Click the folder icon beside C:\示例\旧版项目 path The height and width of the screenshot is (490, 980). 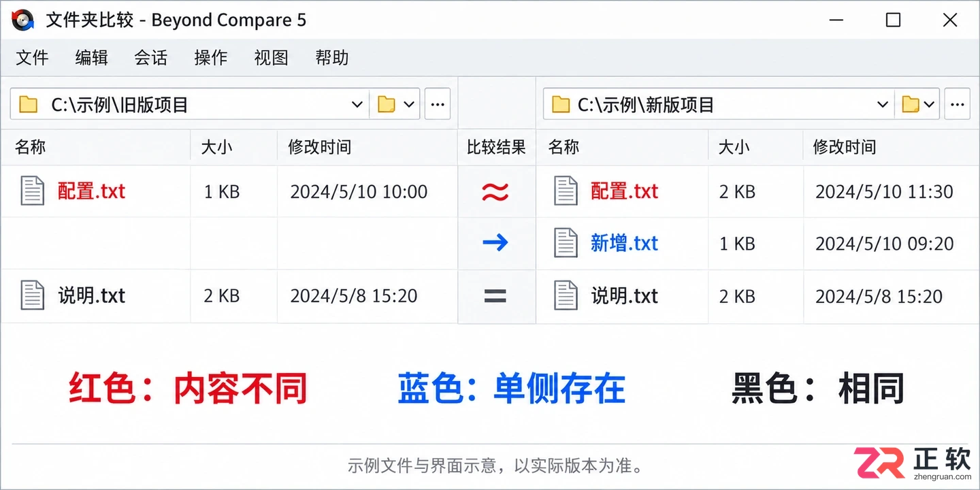pos(29,104)
